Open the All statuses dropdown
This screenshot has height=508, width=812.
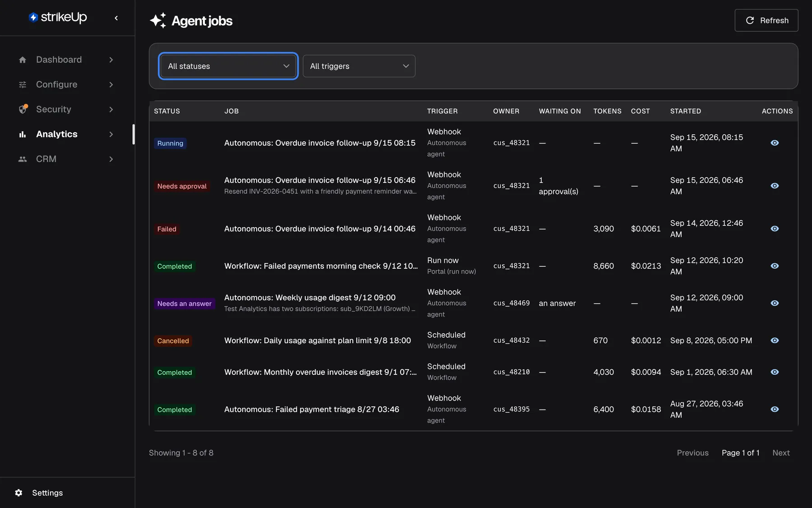tap(228, 66)
